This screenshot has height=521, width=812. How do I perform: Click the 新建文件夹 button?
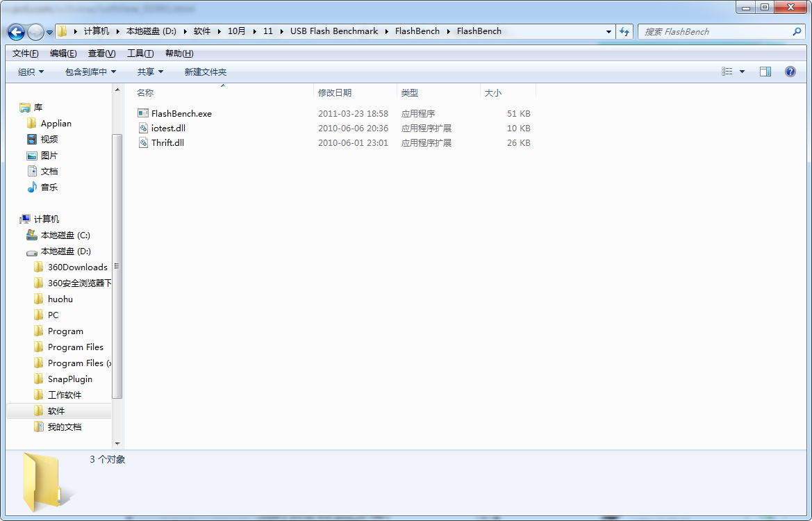(206, 72)
